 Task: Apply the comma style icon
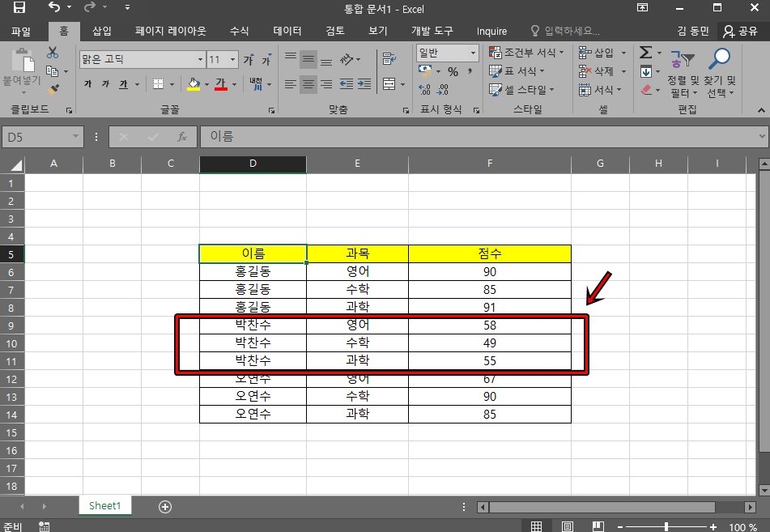click(470, 72)
